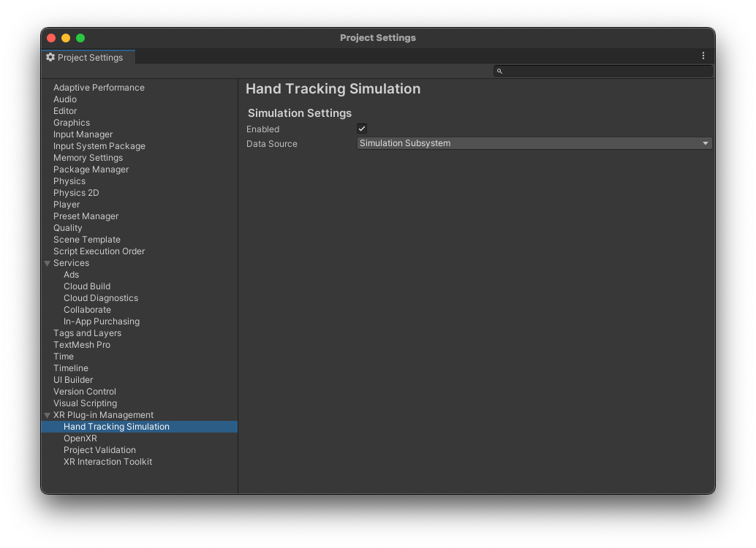Select Cloud Build service
The image size is (756, 548).
pos(87,286)
